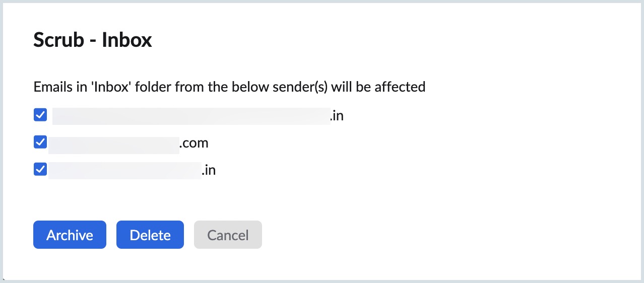Click the blue Delete button
The height and width of the screenshot is (283, 644).
[x=150, y=235]
